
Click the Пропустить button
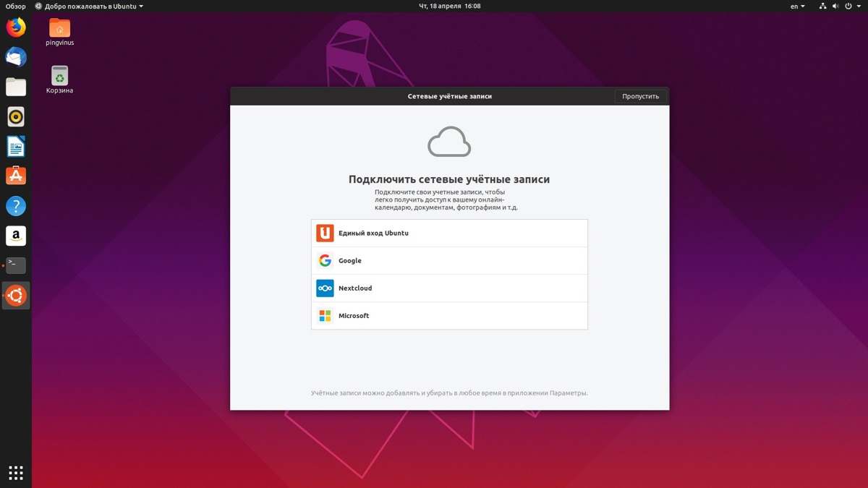click(x=640, y=96)
